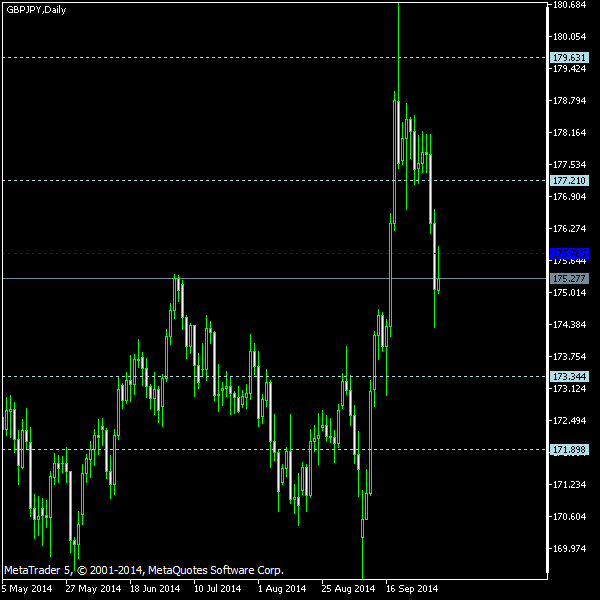
Task: Click the 25 Aug 2014 date label
Action: pos(348,589)
